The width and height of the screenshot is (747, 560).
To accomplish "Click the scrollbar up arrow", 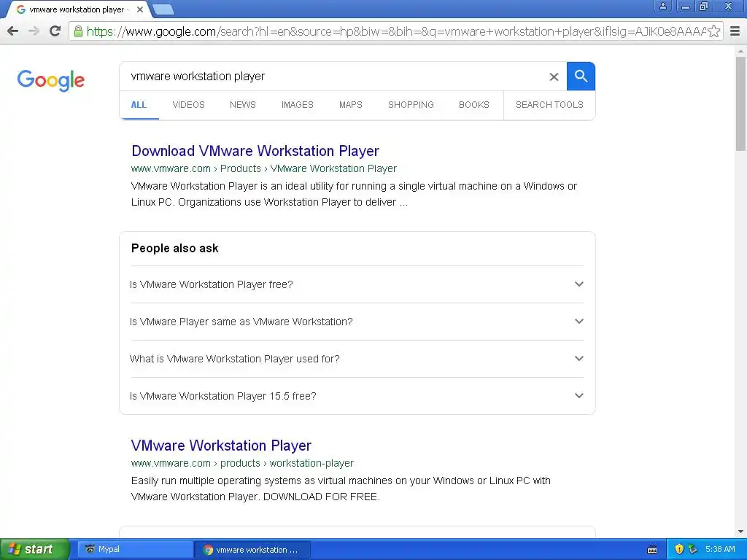I will [x=740, y=50].
